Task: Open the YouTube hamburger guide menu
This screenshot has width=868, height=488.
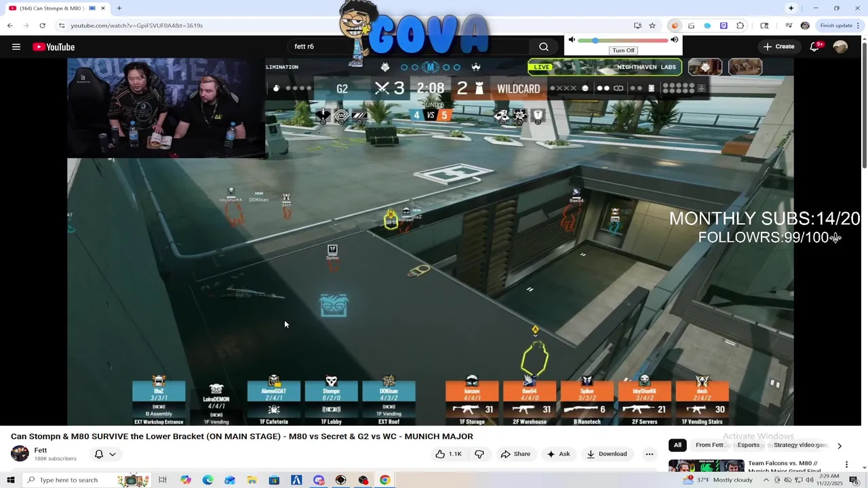Action: tap(16, 47)
